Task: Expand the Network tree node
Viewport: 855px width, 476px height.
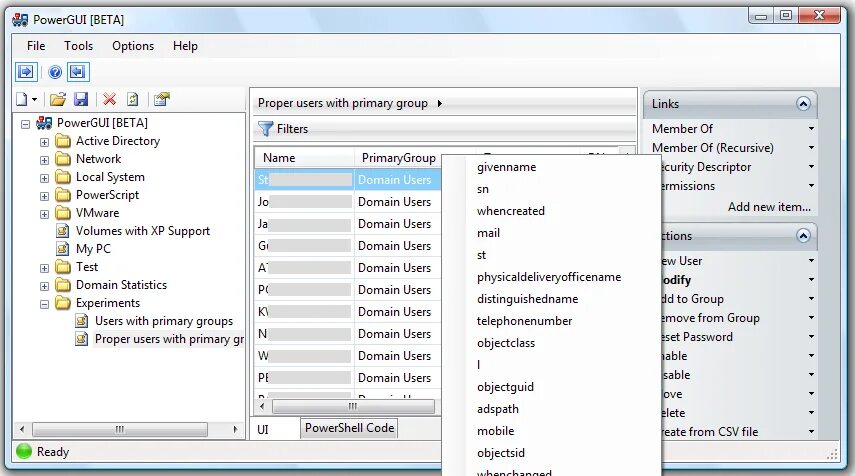Action: (44, 160)
